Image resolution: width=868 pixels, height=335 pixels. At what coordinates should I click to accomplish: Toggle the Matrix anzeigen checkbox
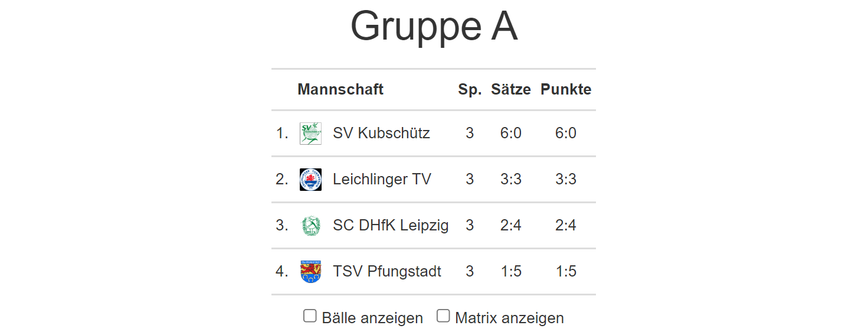click(443, 316)
